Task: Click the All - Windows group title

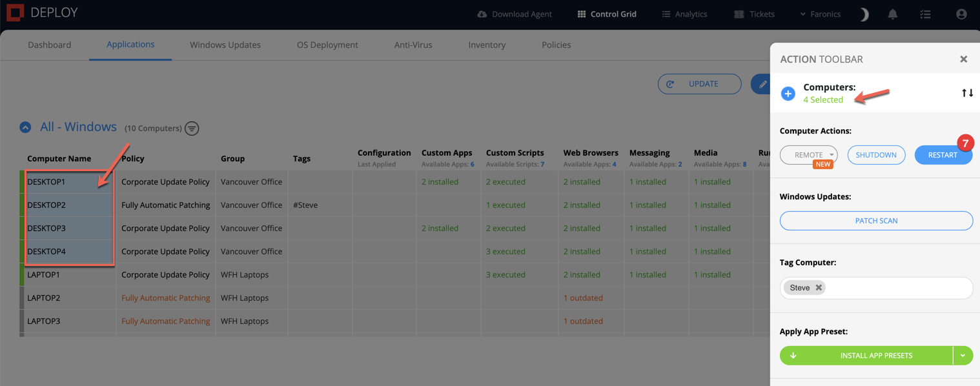Action: point(78,127)
